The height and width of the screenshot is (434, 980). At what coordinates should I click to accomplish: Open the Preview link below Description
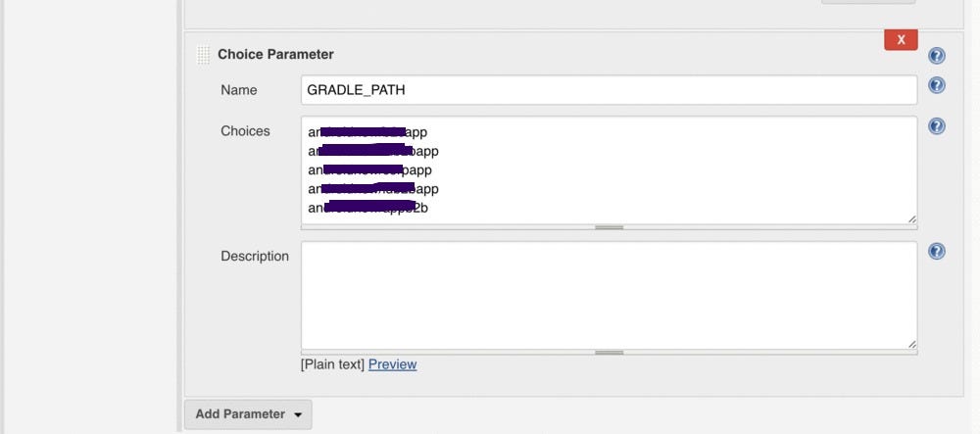point(392,364)
